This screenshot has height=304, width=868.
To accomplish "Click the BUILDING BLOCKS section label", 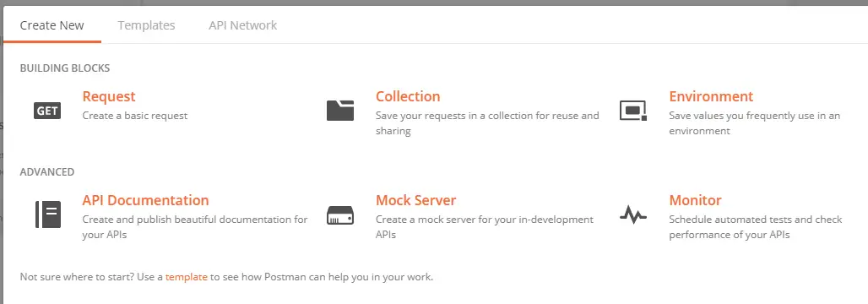I will coord(65,68).
